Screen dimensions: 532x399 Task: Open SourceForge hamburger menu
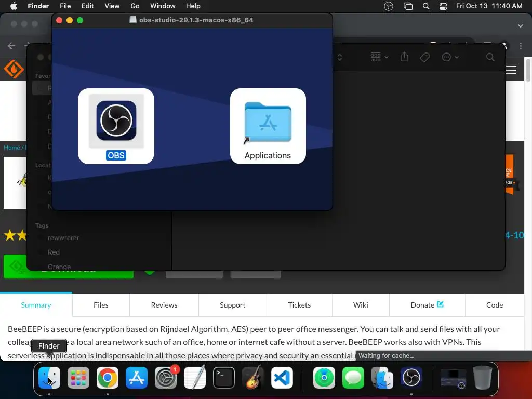[511, 70]
